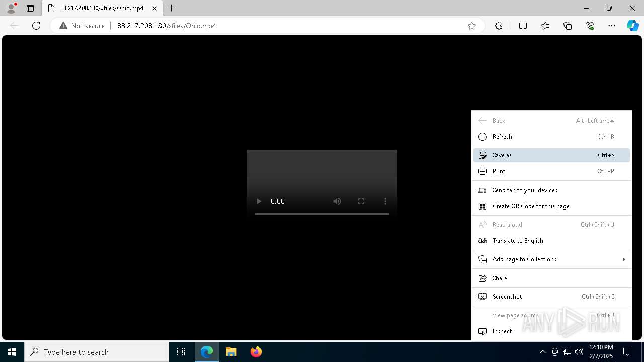Choose Screenshot from context menu
The image size is (644, 362).
point(551,297)
